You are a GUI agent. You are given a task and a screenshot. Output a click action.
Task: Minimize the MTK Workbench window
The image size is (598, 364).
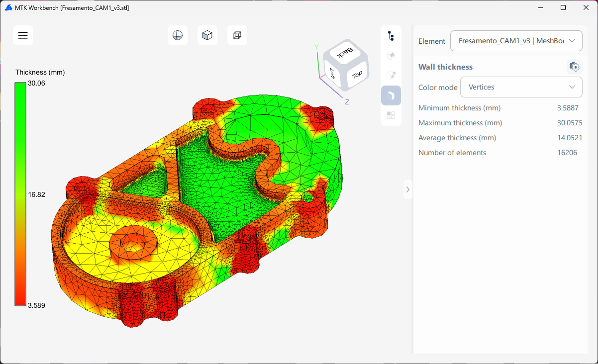point(541,7)
